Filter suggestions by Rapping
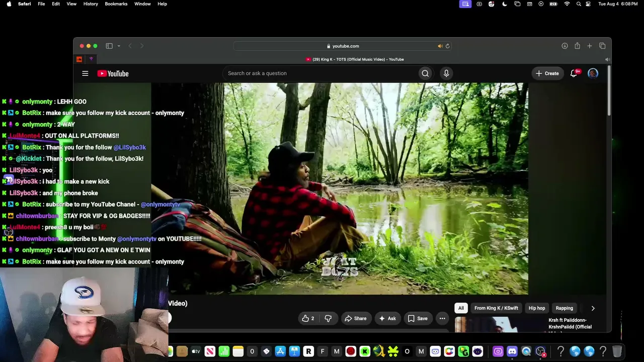Viewport: 644px width, 362px height. point(564,308)
